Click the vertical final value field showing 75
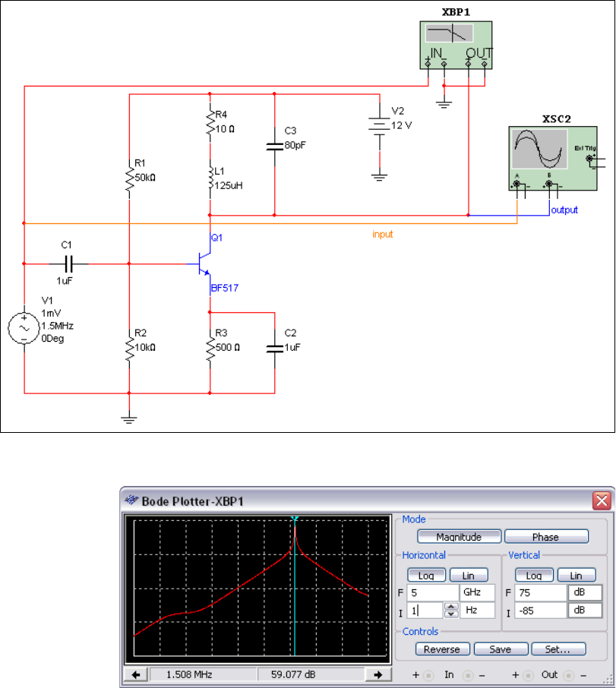Screen dimensions: 616x688 click(541, 592)
